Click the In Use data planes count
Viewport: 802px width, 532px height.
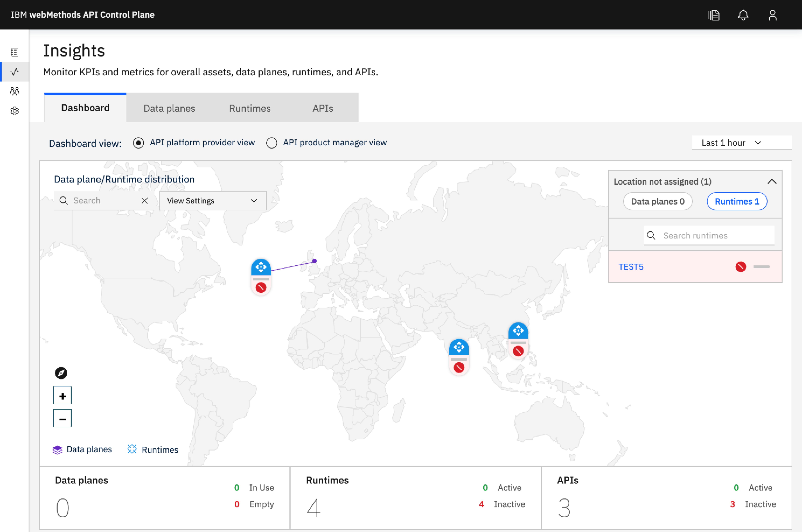click(x=237, y=488)
